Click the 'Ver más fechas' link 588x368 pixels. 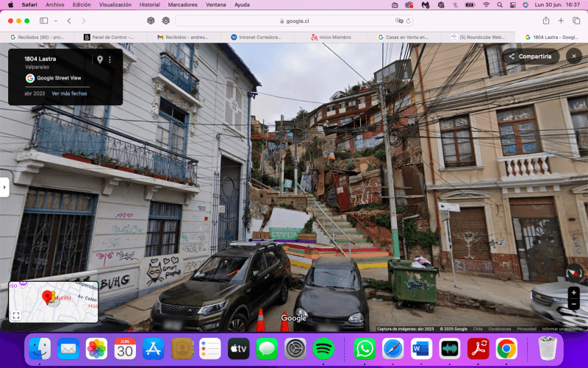[69, 93]
